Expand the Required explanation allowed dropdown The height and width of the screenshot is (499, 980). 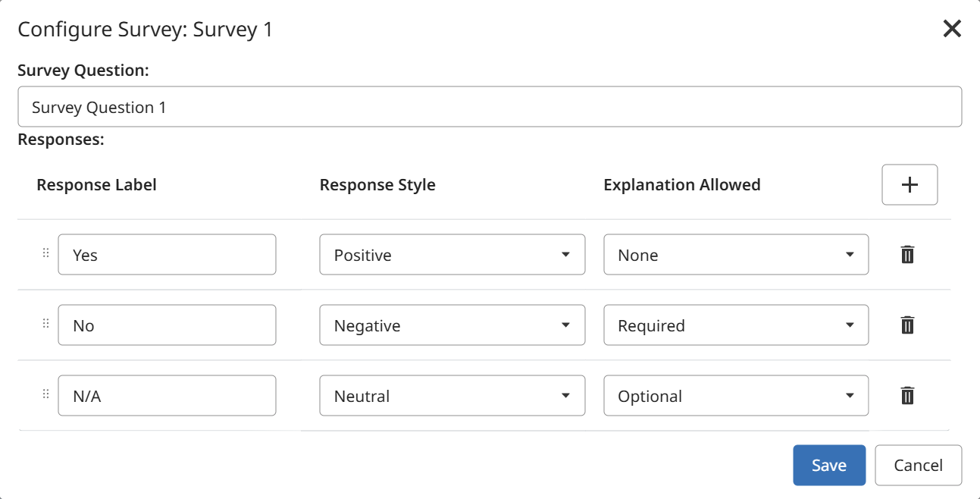click(735, 325)
